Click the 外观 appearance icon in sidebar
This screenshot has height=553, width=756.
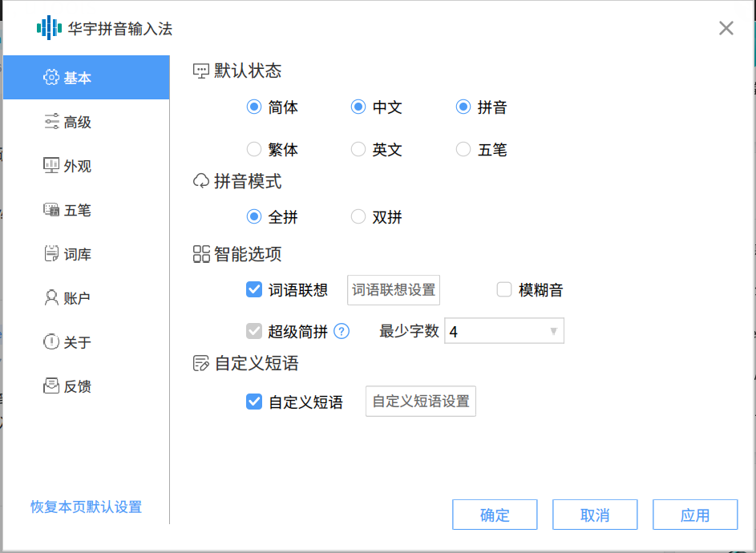[51, 165]
